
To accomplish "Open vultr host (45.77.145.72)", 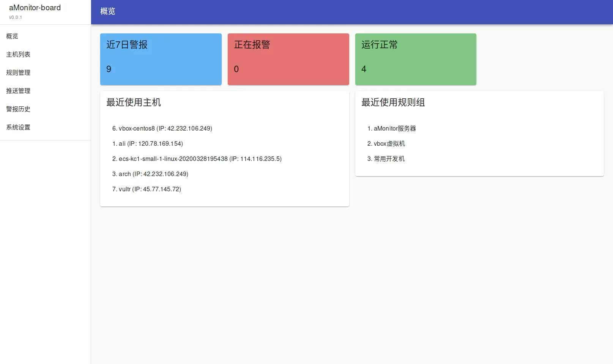I will point(147,189).
